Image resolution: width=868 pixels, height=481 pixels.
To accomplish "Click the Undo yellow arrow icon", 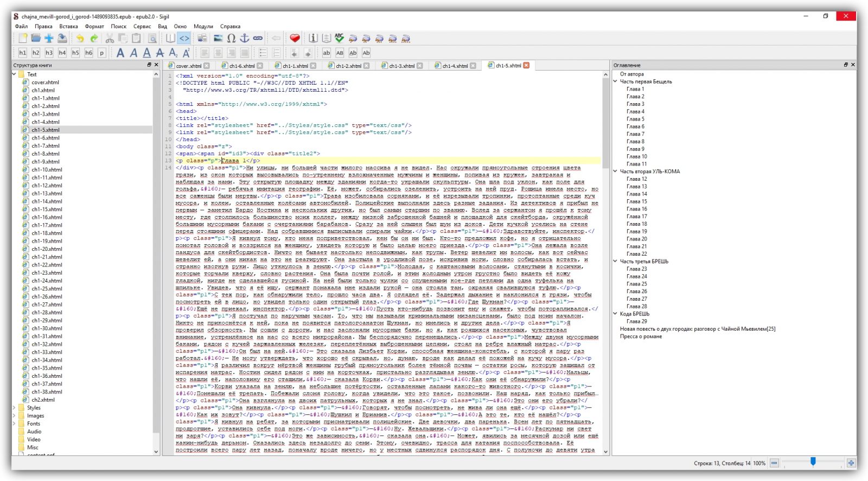I will coord(80,38).
